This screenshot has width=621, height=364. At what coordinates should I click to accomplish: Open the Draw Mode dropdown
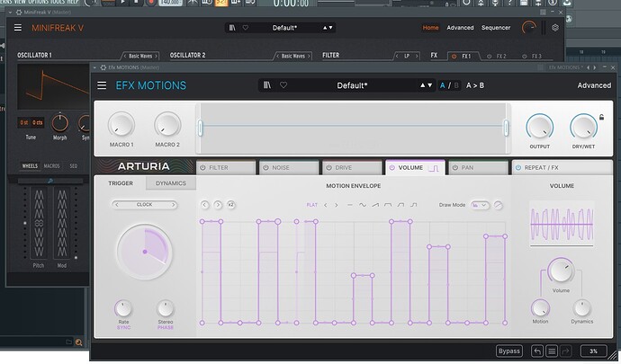[x=480, y=205]
